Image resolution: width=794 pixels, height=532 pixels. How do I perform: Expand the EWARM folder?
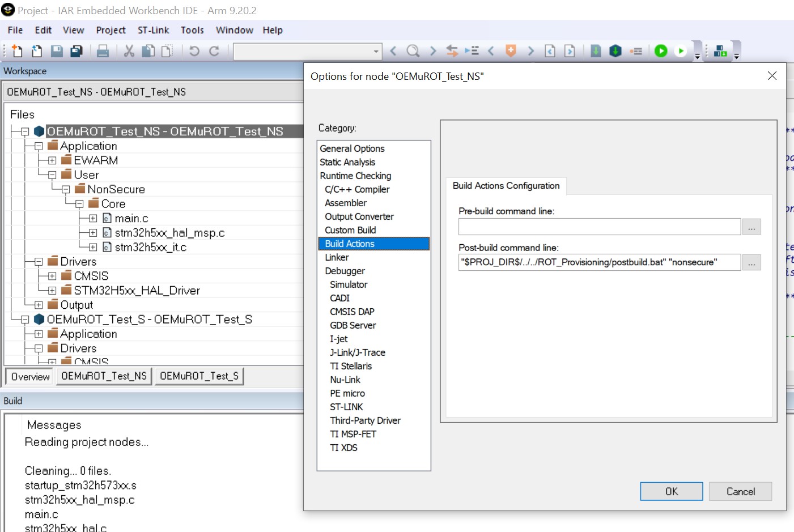(x=52, y=160)
